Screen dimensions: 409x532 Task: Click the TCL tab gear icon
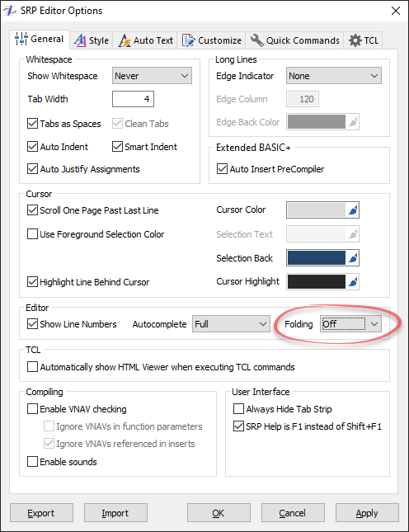(355, 40)
